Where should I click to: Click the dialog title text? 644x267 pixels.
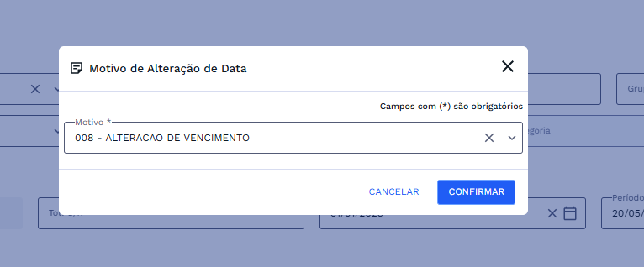click(168, 68)
